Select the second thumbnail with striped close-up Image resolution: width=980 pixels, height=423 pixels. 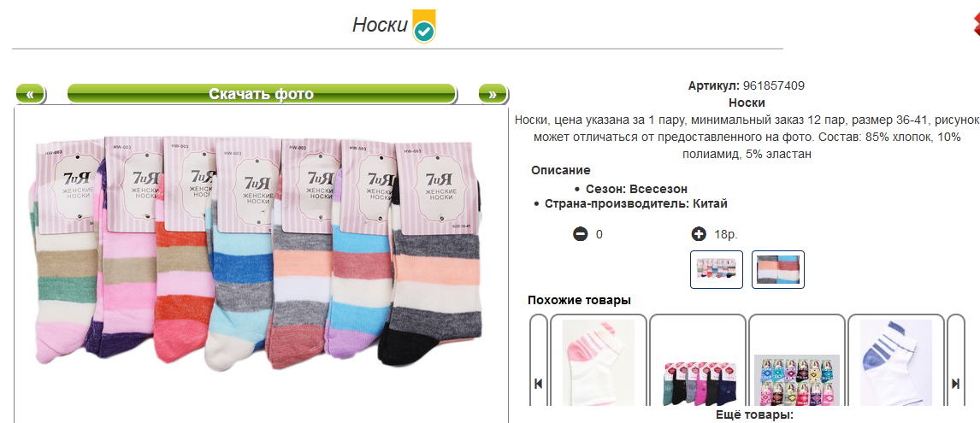[x=778, y=269]
